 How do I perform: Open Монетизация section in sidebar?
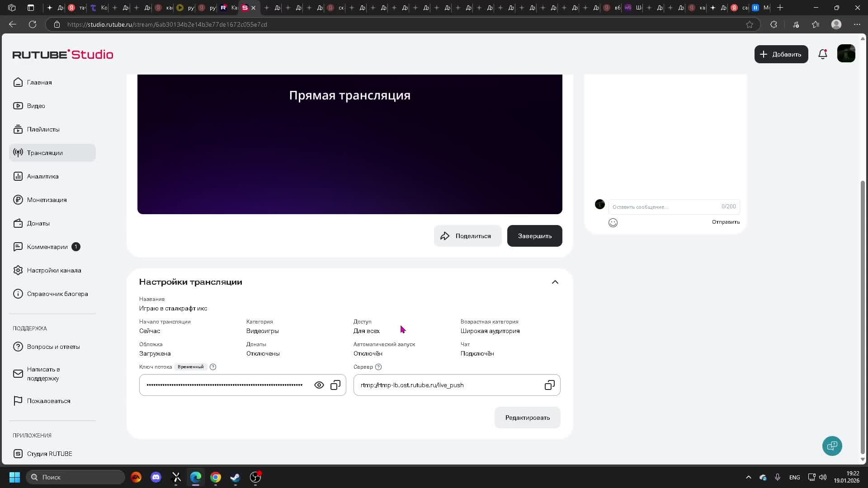[x=47, y=200]
